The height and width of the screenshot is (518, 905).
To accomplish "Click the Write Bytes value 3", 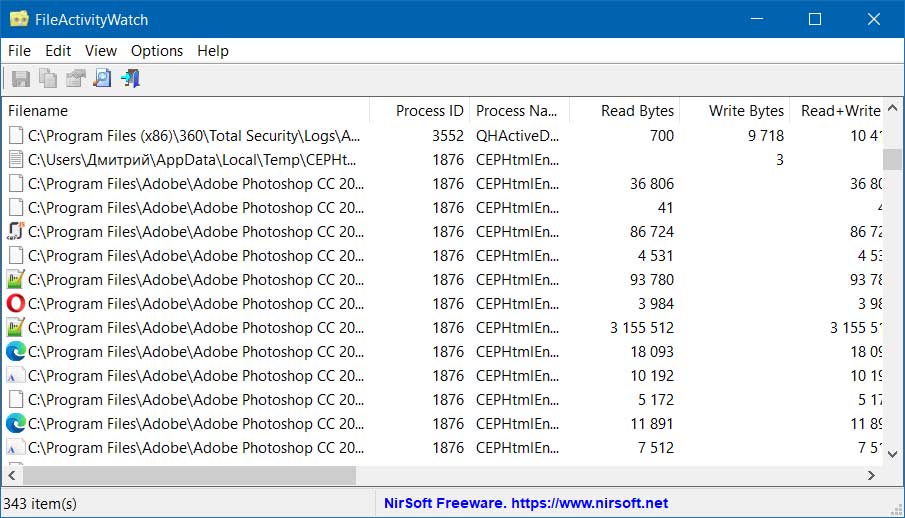I will pyautogui.click(x=780, y=159).
